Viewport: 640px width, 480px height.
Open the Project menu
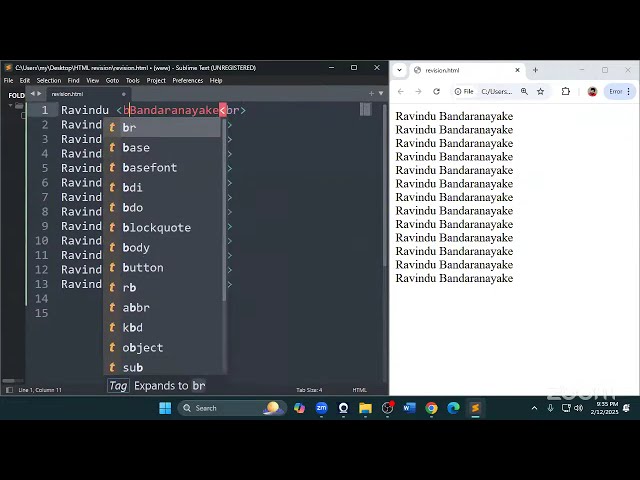tap(156, 80)
